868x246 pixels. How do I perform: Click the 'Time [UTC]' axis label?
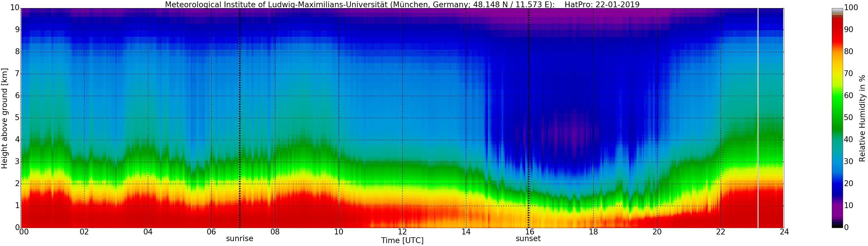[402, 241]
